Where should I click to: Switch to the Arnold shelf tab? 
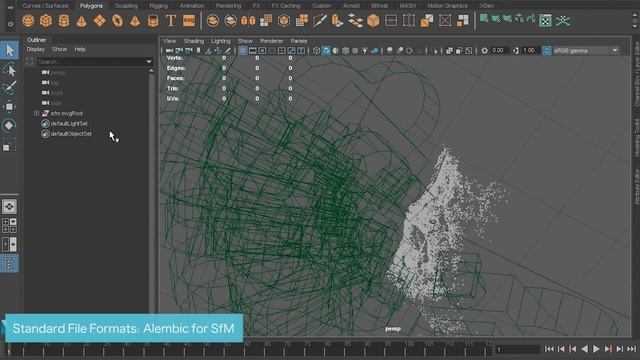(351, 6)
